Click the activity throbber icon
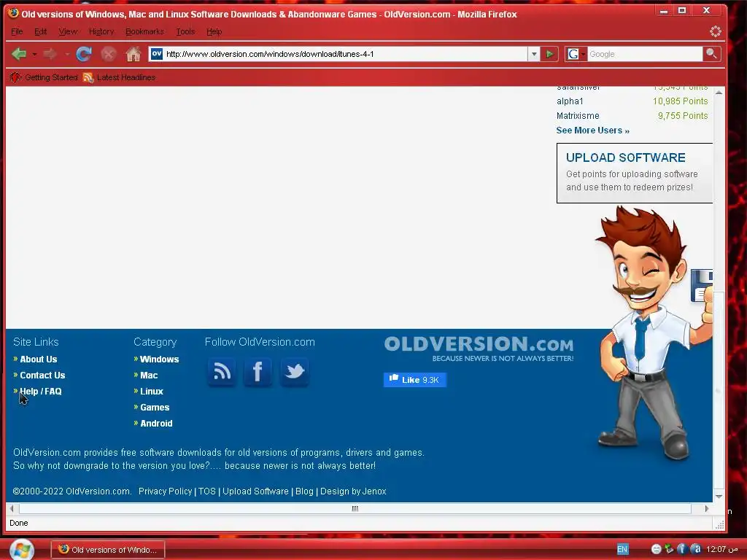The height and width of the screenshot is (560, 747). 716,31
